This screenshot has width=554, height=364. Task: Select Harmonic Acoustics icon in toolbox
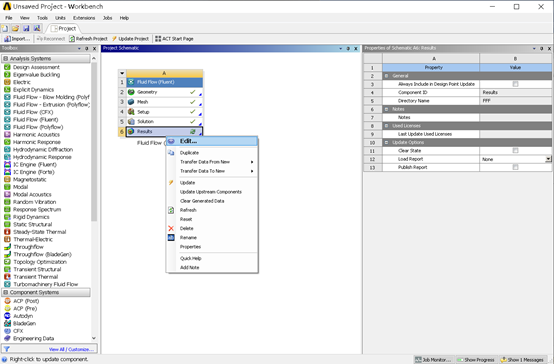[x=7, y=135]
